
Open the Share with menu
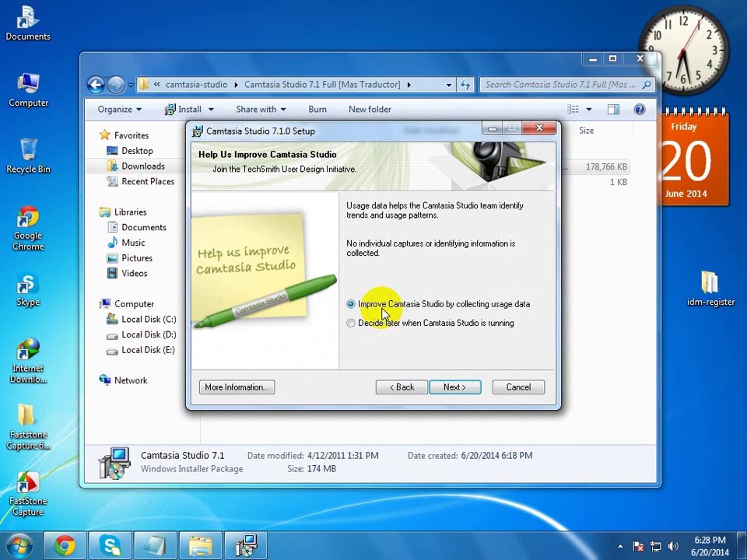click(x=261, y=110)
